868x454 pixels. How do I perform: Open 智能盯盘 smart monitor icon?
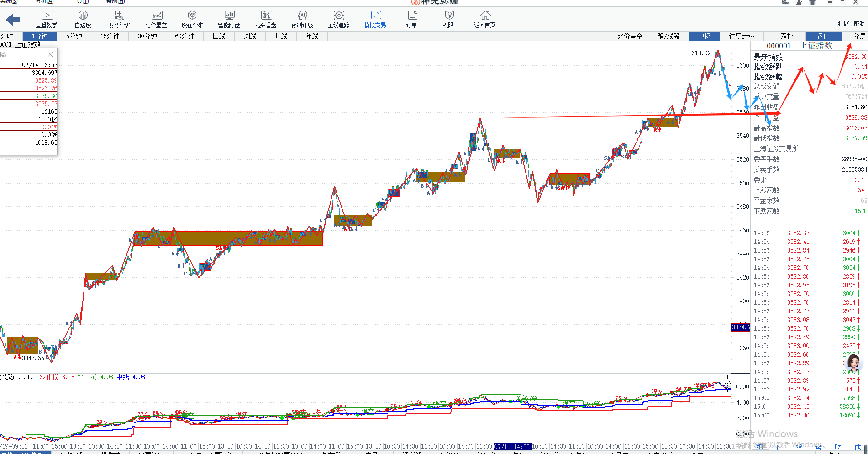coord(229,19)
